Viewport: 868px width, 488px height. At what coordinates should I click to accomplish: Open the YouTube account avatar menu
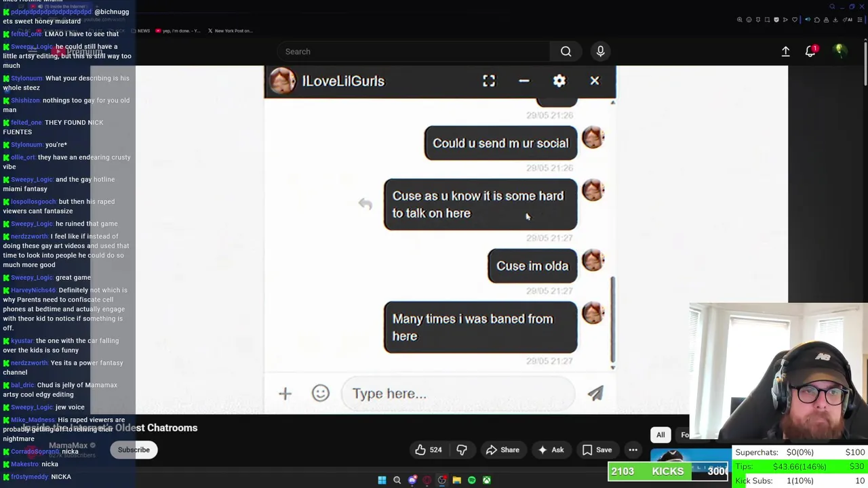click(840, 52)
